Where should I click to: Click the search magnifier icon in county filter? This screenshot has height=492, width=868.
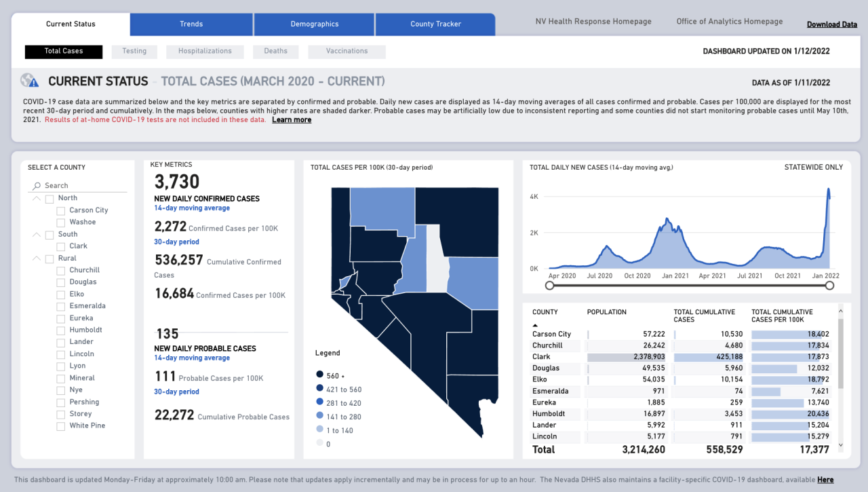pos(36,185)
